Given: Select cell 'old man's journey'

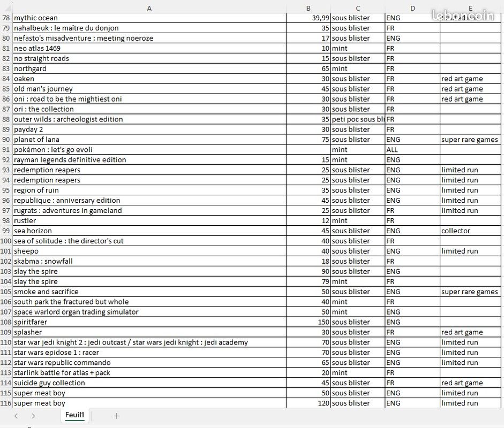Looking at the screenshot, I should click(149, 89).
